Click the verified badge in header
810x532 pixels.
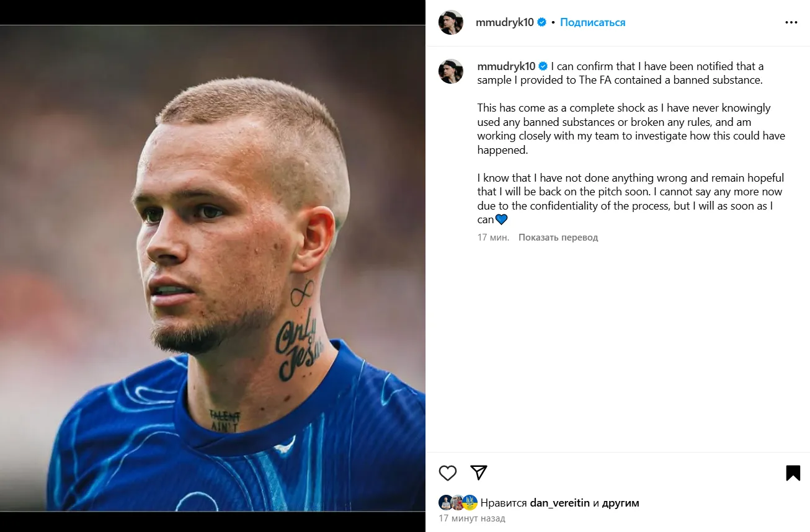[542, 22]
